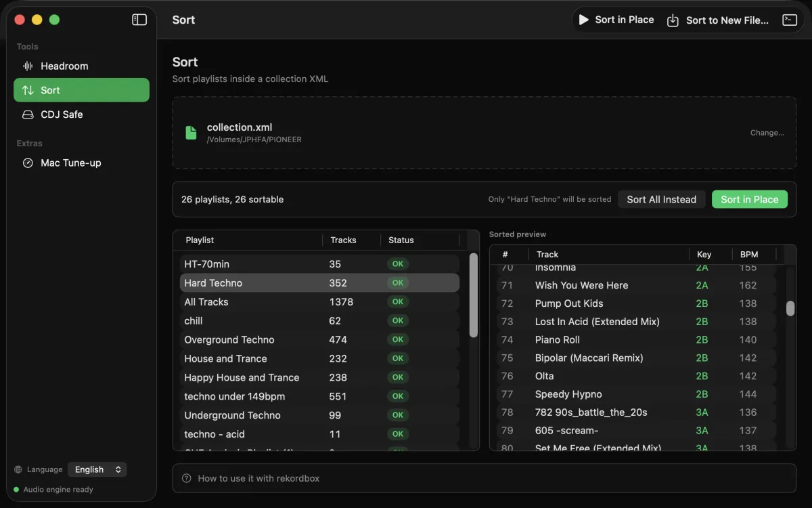Click the play icon beside Sort in Place
The height and width of the screenshot is (508, 812).
click(x=583, y=20)
